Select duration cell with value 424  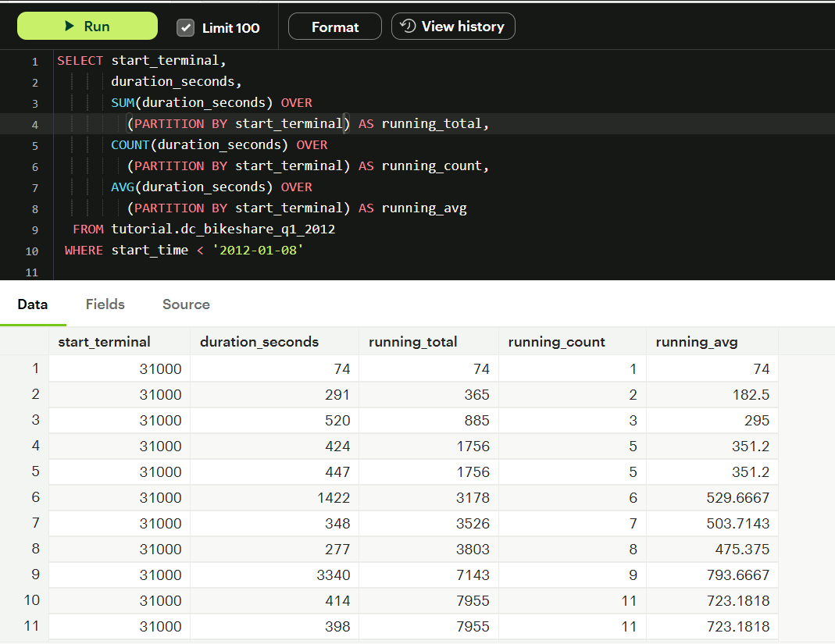(274, 446)
